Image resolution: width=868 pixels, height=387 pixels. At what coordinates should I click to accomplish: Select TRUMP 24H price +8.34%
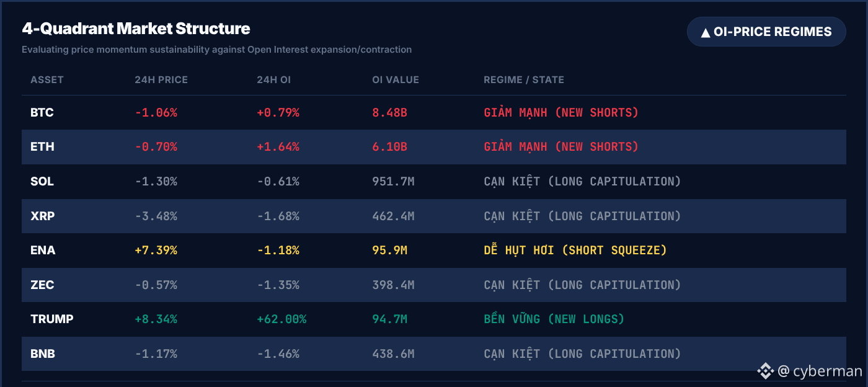(x=156, y=319)
